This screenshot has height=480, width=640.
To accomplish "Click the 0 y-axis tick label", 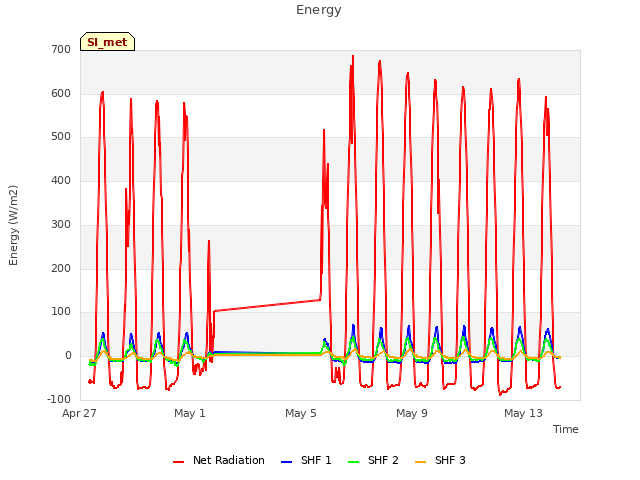I will pos(68,356).
